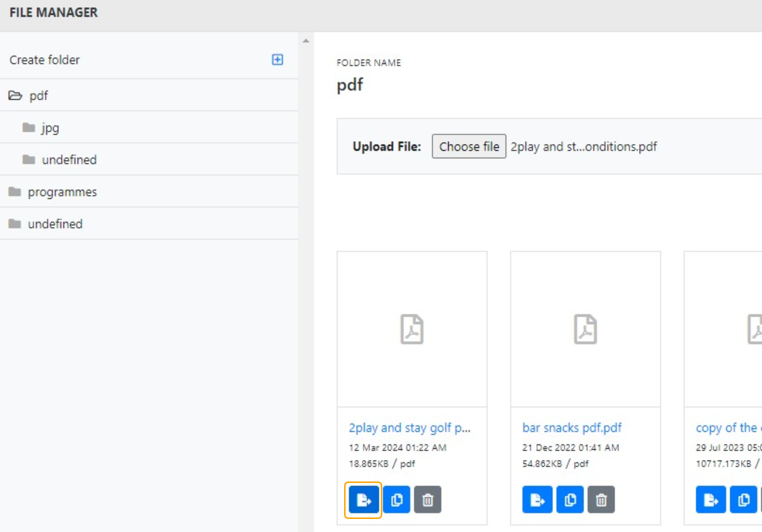This screenshot has height=532, width=762.
Task: Copy the third 'copy of the' file
Action: [743, 500]
